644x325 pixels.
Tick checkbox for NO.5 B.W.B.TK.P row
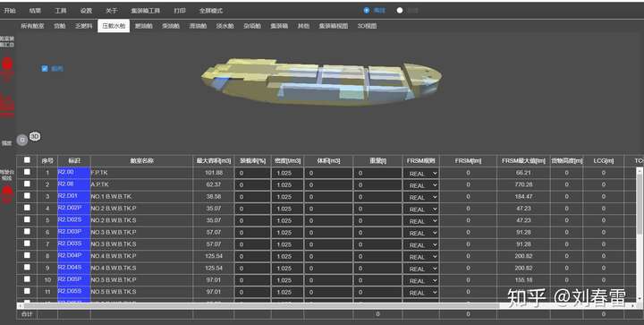click(x=27, y=279)
